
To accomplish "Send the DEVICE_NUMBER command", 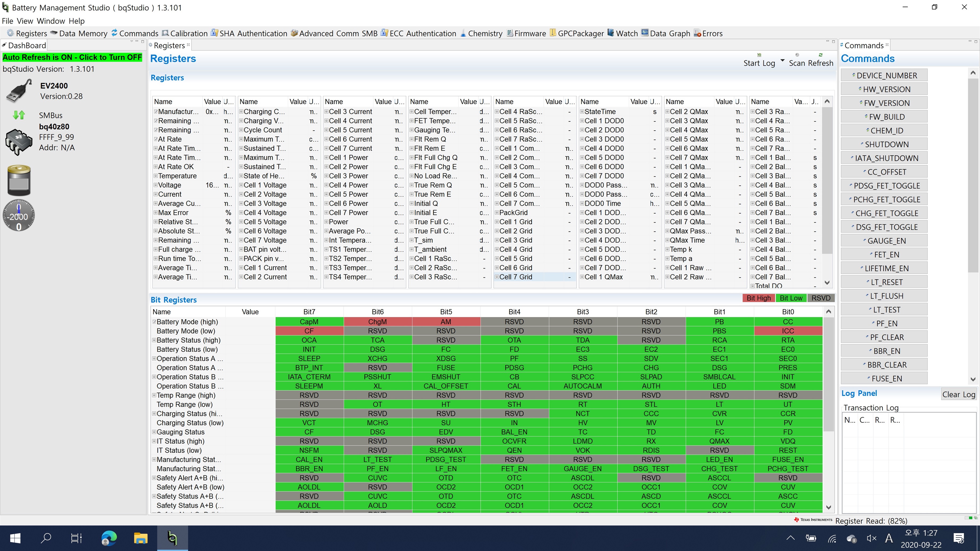I will (x=884, y=75).
